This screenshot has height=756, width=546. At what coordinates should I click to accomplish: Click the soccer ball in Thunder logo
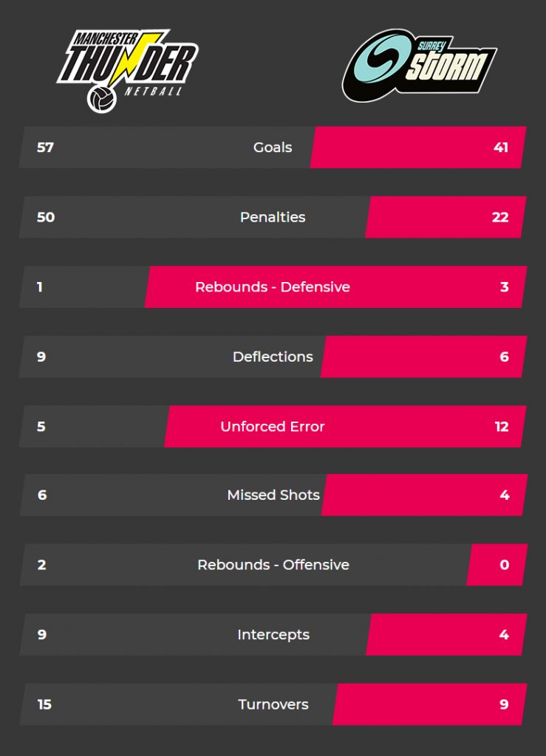[102, 99]
